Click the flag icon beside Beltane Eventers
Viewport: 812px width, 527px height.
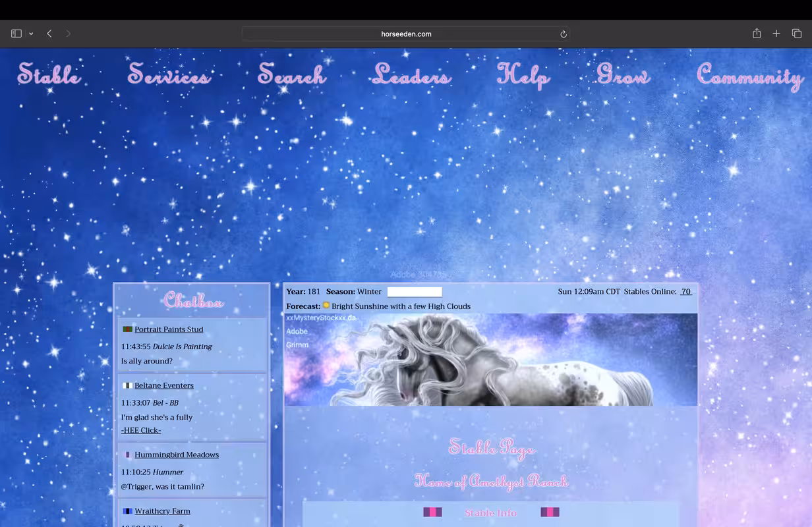click(x=127, y=385)
